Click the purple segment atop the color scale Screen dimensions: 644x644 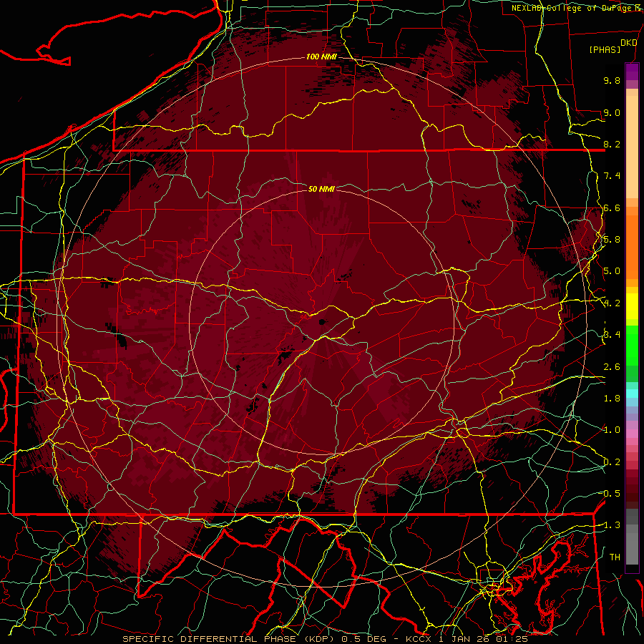click(x=632, y=72)
